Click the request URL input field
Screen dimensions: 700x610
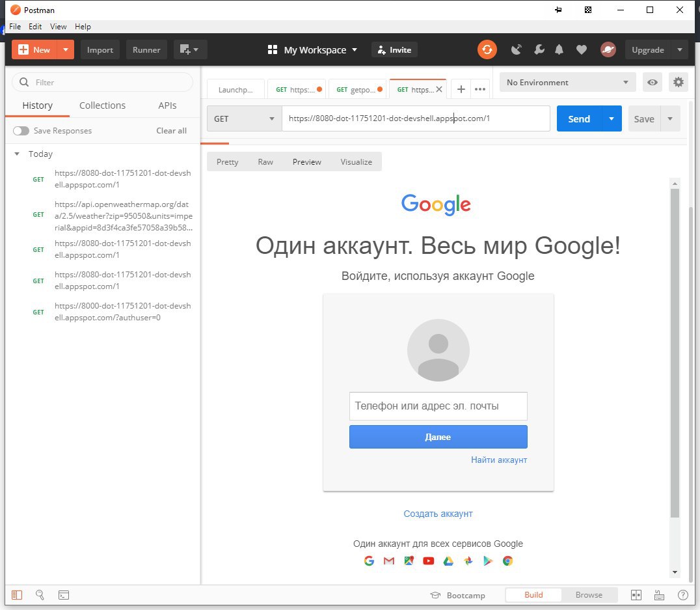(x=416, y=118)
